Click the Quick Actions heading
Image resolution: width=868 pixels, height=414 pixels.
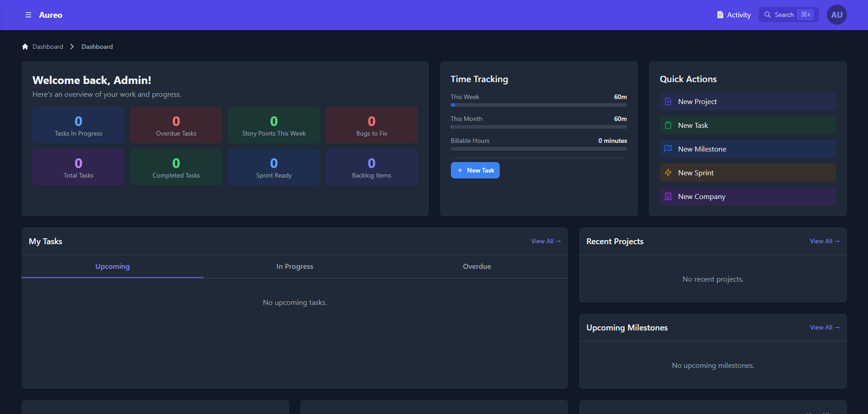tap(688, 79)
